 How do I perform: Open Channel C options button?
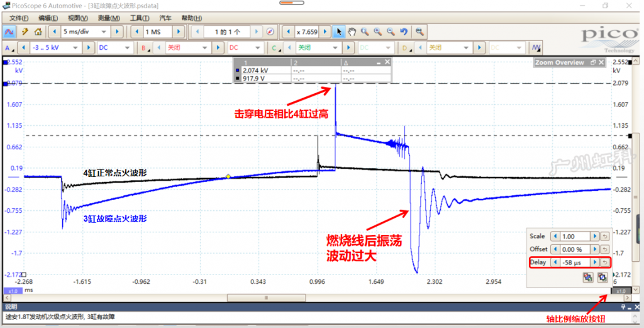[x=275, y=48]
